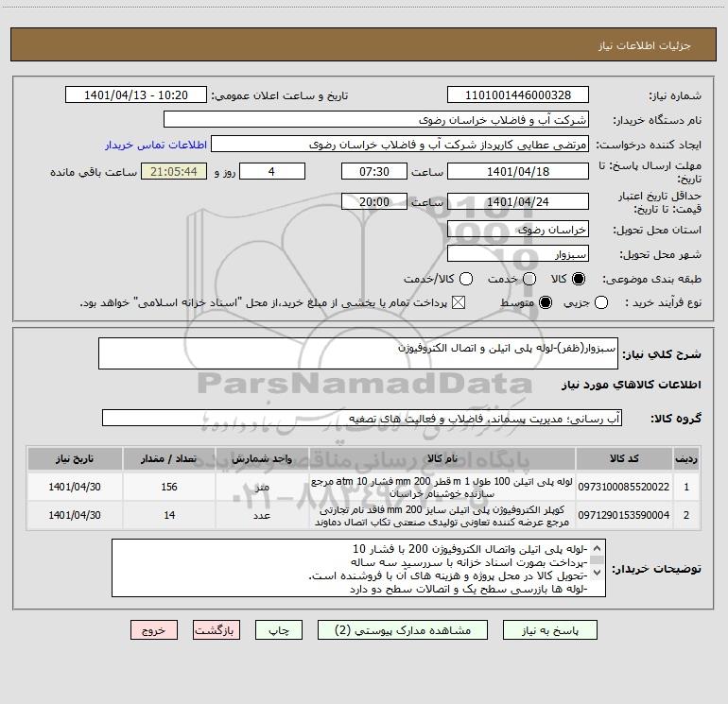Click the polyethylene pipe item name in row 1
The width and height of the screenshot is (728, 704).
pyautogui.click(x=442, y=488)
